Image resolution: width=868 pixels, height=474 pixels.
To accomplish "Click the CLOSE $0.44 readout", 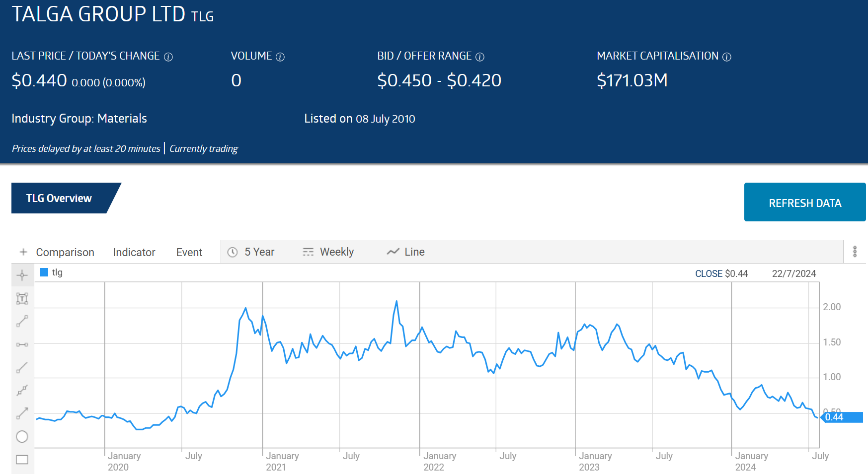I will point(721,273).
